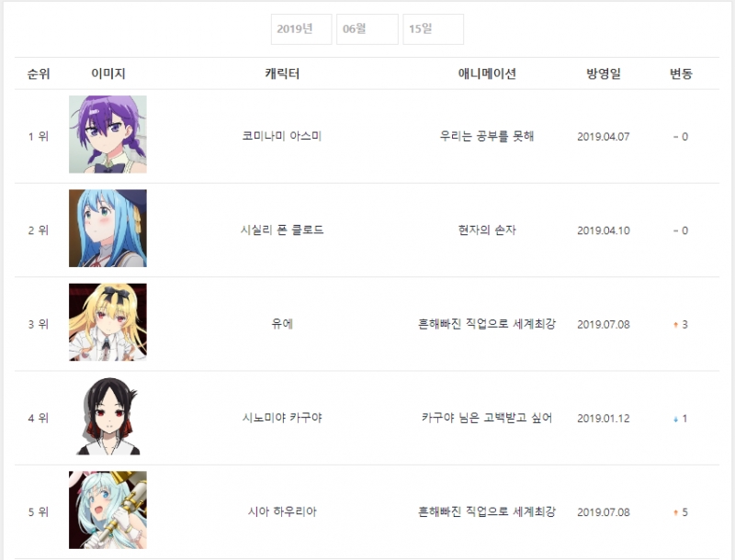The width and height of the screenshot is (735, 560).
Task: Click the purple-haired 코미나미 아스미 thumbnail
Action: [x=107, y=134]
